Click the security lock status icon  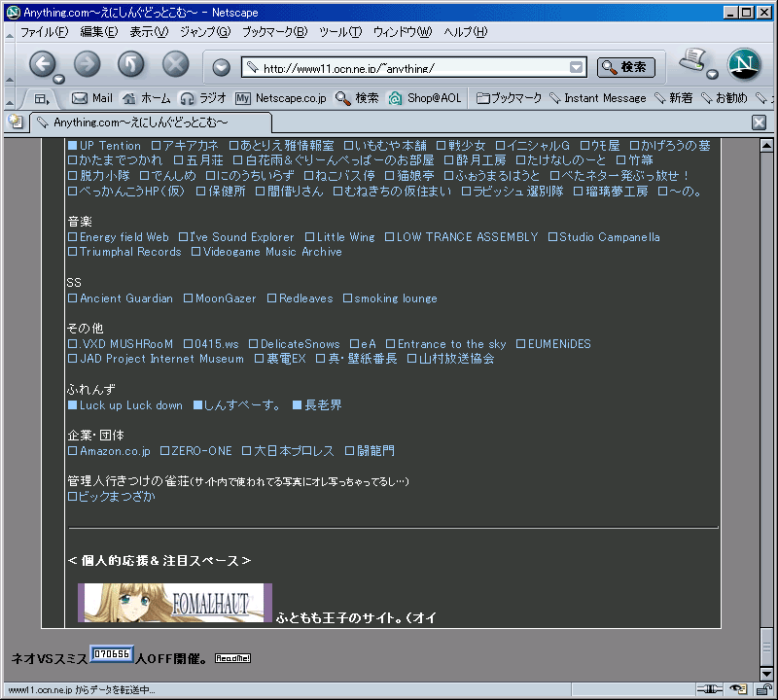click(x=763, y=688)
